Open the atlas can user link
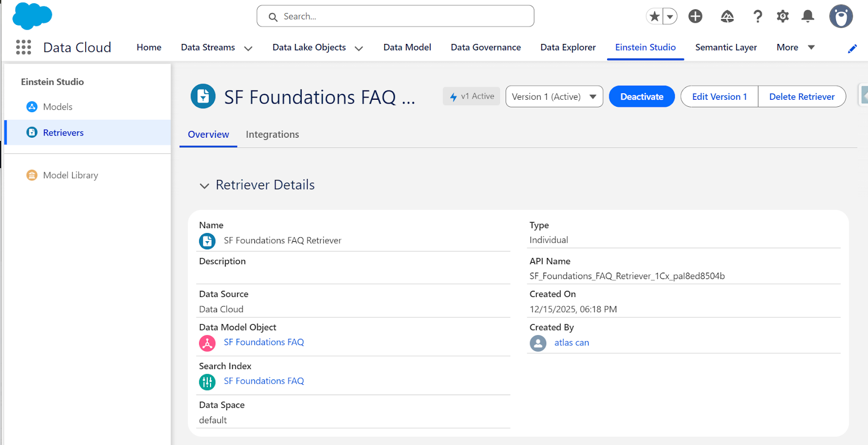The height and width of the screenshot is (445, 868). coord(571,343)
